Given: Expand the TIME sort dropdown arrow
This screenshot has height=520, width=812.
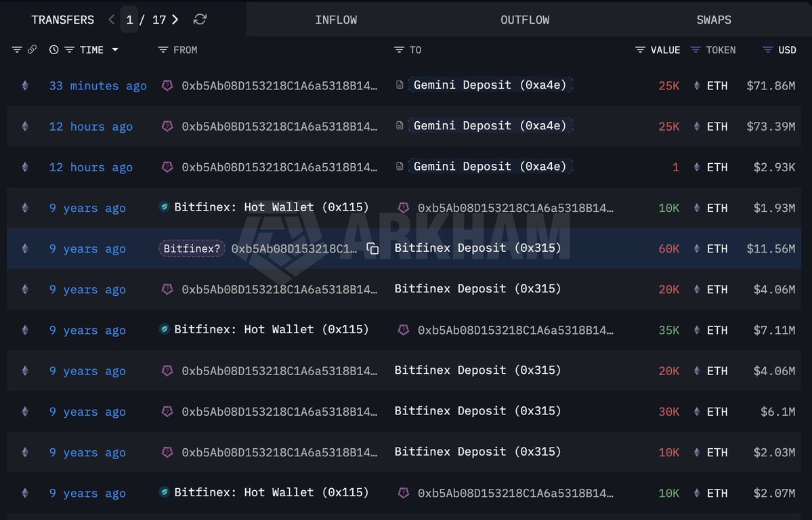Looking at the screenshot, I should (x=115, y=49).
